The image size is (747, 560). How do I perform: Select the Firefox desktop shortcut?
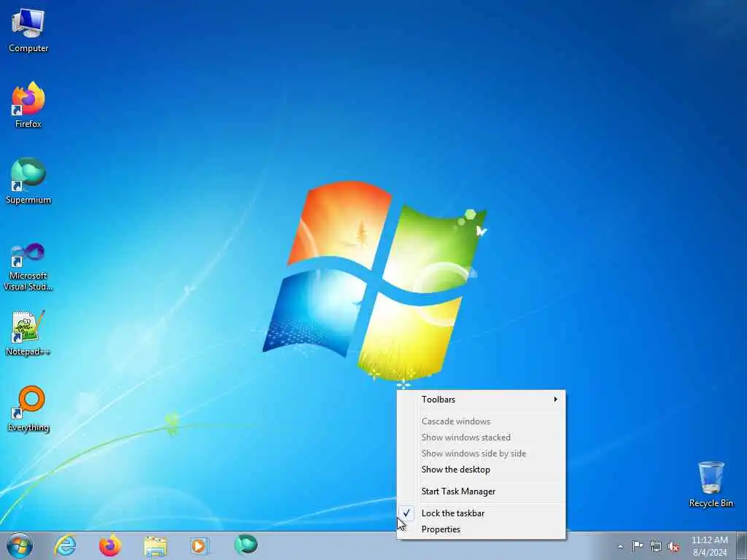(x=28, y=105)
